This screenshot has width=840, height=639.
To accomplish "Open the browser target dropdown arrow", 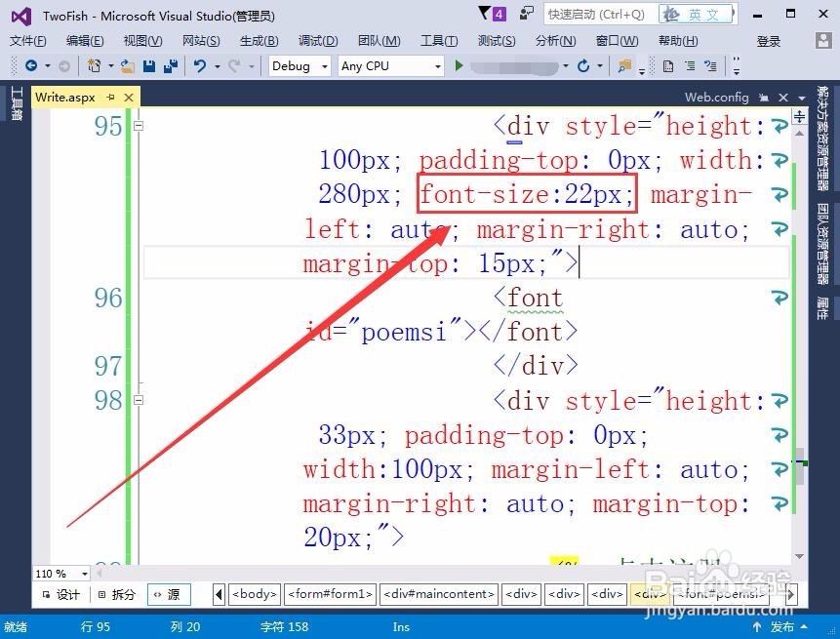I will click(565, 66).
